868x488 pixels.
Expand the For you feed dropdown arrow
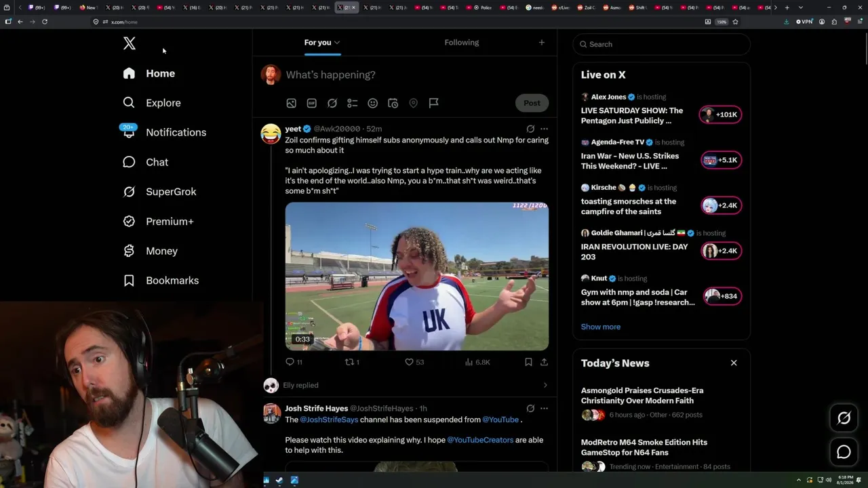tap(337, 43)
